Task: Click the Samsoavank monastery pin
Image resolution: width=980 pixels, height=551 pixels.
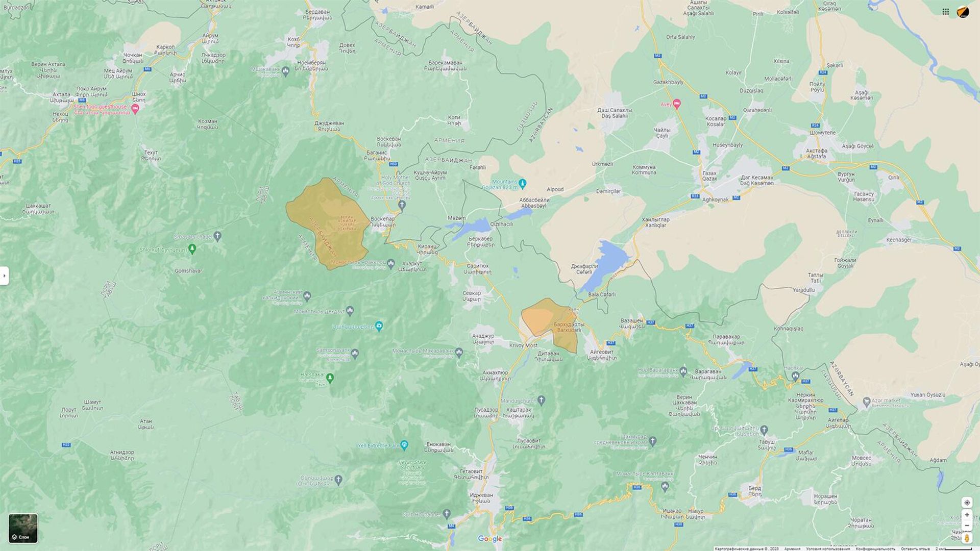Action: [355, 353]
